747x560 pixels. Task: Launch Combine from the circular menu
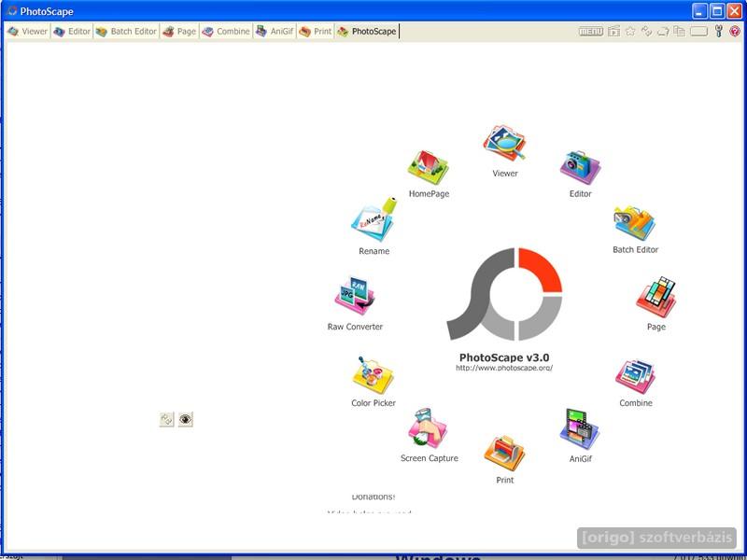636,376
